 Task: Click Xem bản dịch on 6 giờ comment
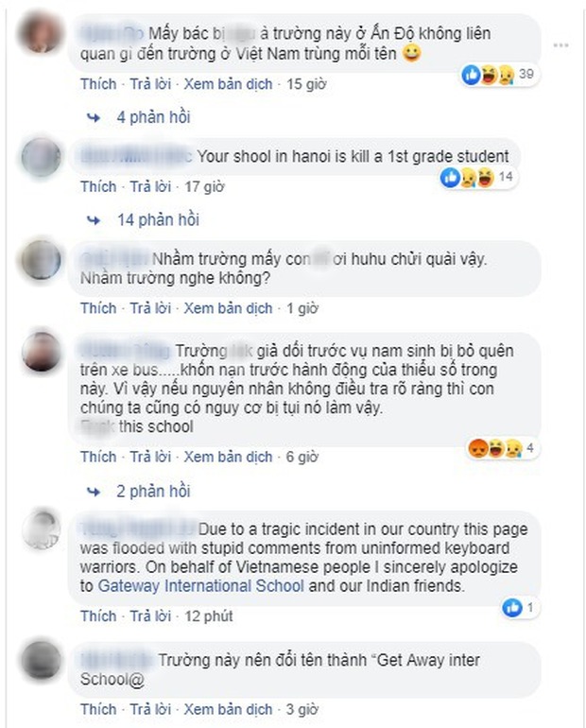228,457
